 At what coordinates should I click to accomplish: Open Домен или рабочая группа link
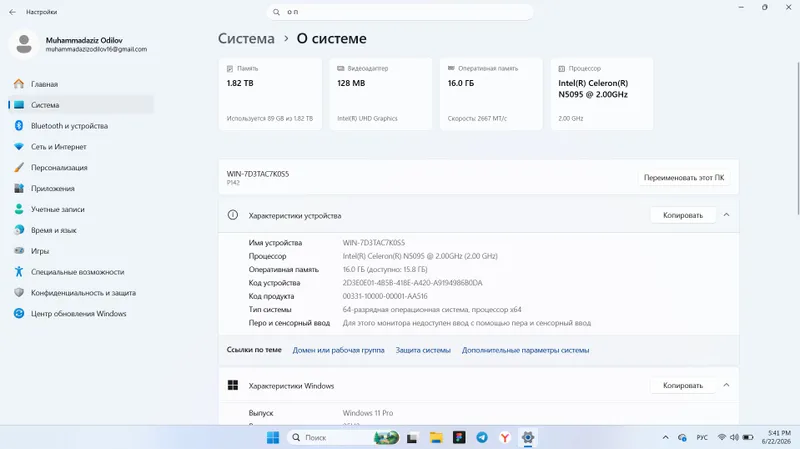click(x=338, y=350)
